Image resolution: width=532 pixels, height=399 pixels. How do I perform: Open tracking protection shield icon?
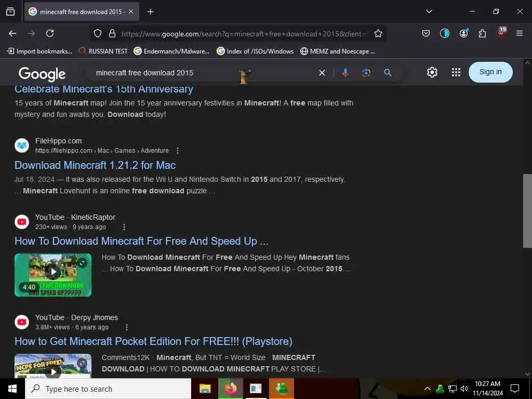(x=98, y=34)
